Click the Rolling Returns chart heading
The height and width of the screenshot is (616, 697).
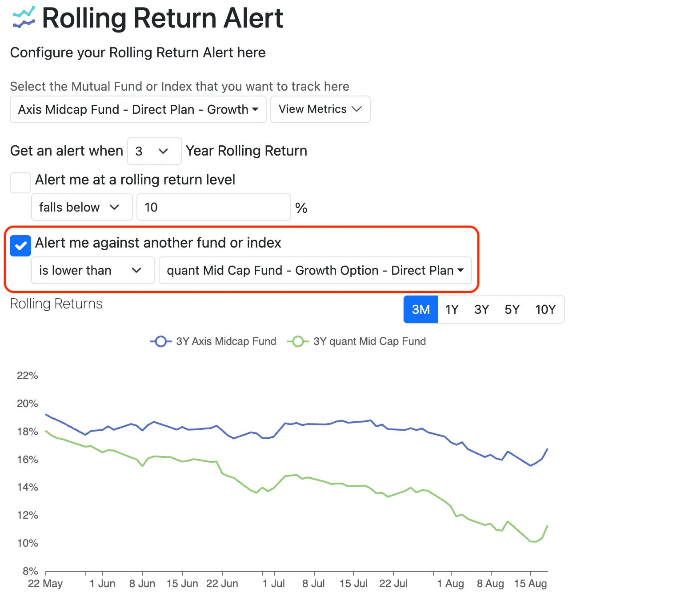(56, 304)
